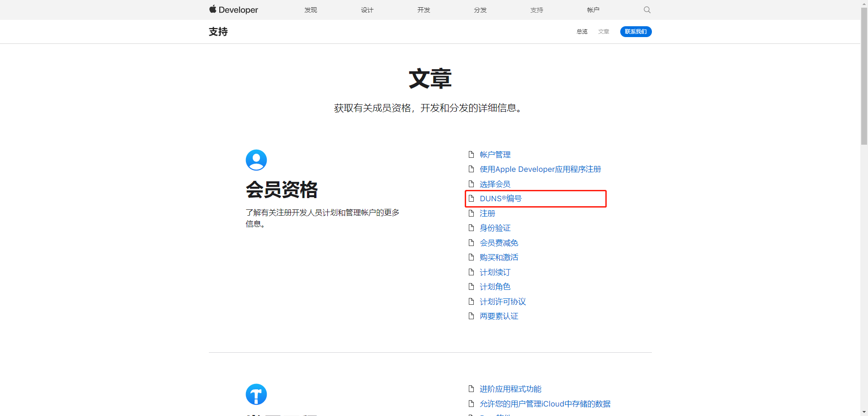Image resolution: width=868 pixels, height=416 pixels.
Task: Click document icon beside 选择会员
Action: (471, 184)
